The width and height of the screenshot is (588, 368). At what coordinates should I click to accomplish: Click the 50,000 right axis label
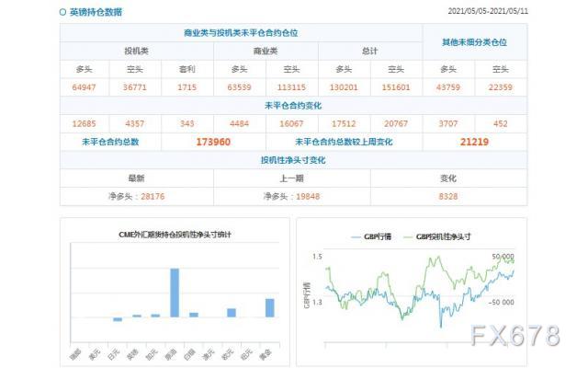coord(503,257)
